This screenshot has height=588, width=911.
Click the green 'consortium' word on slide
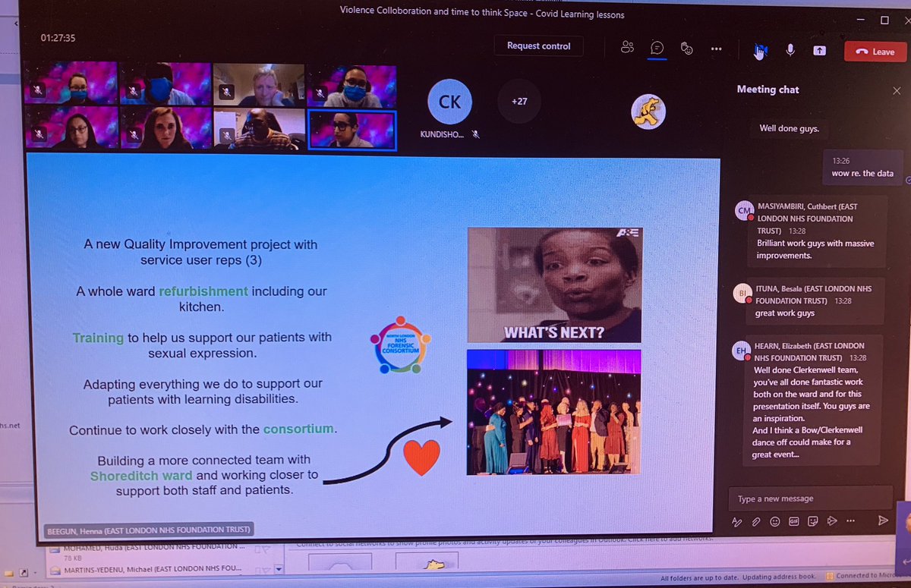click(298, 429)
